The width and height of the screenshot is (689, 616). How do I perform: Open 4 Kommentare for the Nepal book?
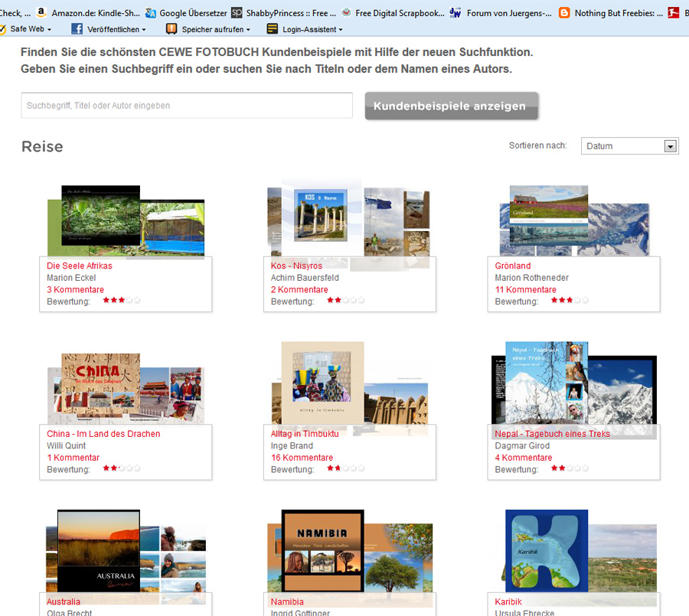click(x=524, y=458)
